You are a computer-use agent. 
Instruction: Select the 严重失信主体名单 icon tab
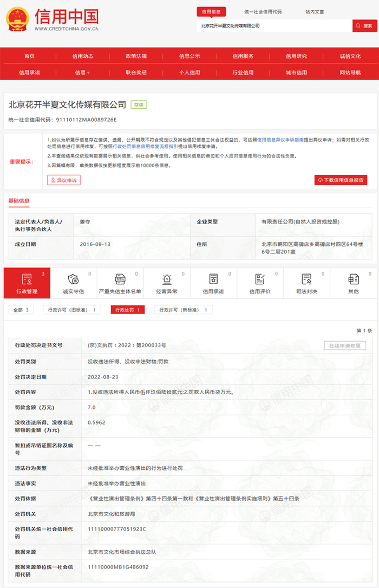(x=120, y=283)
